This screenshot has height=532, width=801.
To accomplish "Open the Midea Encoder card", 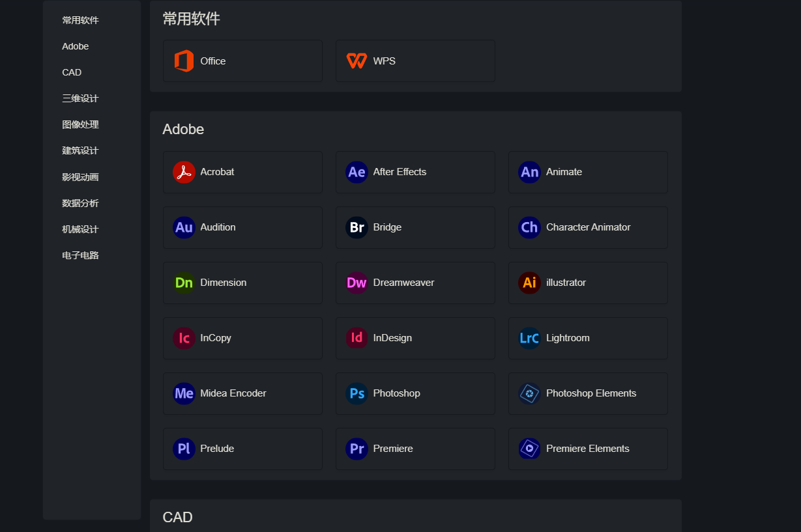I will pyautogui.click(x=242, y=393).
